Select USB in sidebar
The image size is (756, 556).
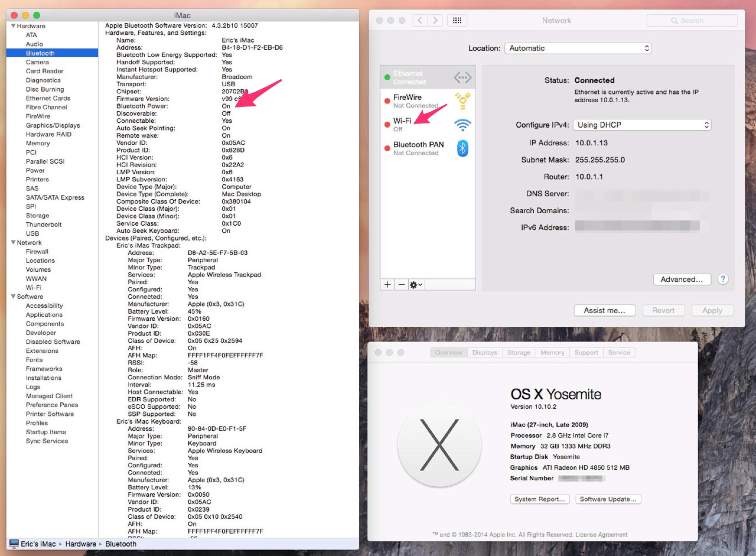32,233
